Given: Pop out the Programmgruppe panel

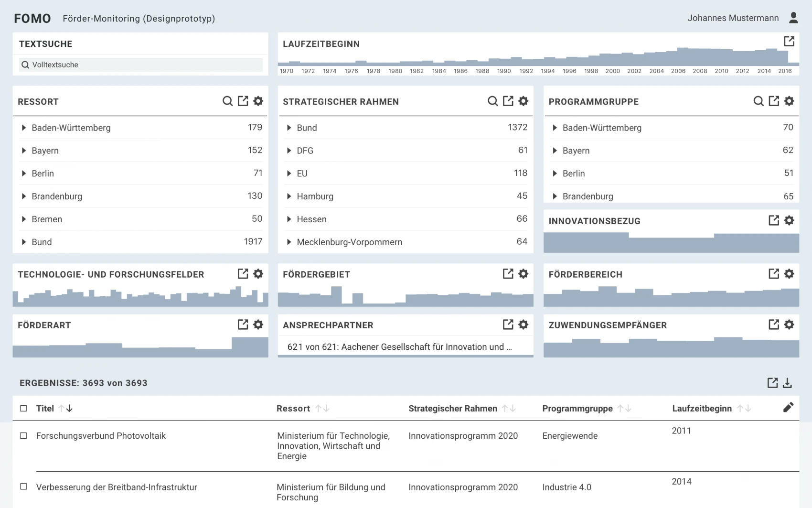Looking at the screenshot, I should click(774, 101).
